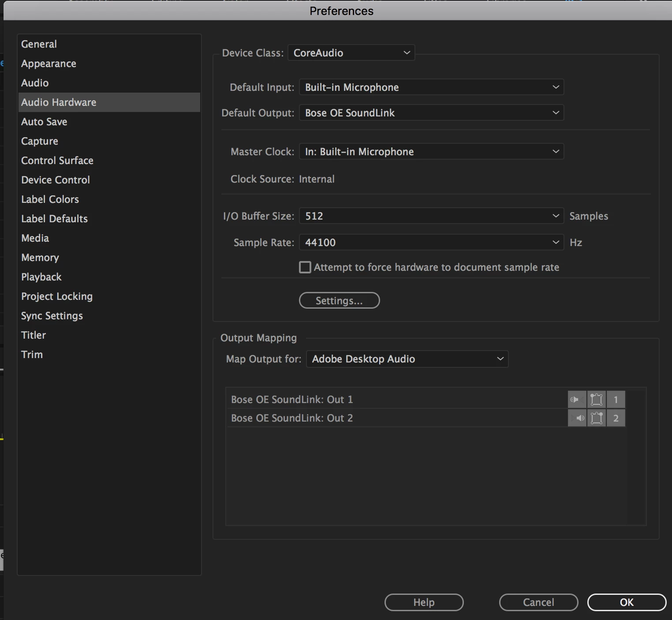
Task: Click the stereo right speaker icon for Out 2
Action: [577, 418]
